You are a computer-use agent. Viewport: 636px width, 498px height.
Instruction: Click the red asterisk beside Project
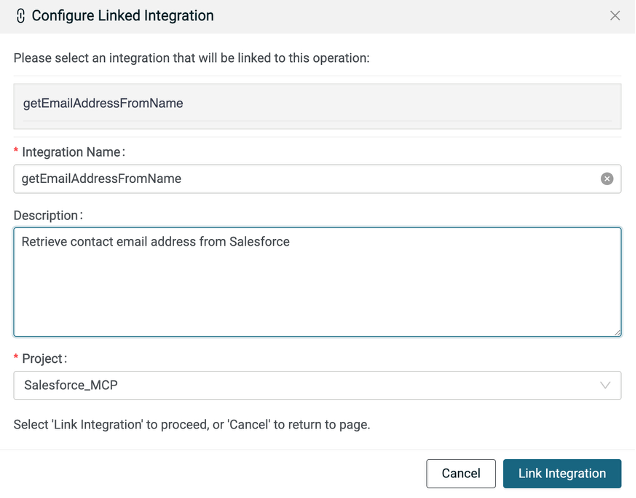[16, 358]
